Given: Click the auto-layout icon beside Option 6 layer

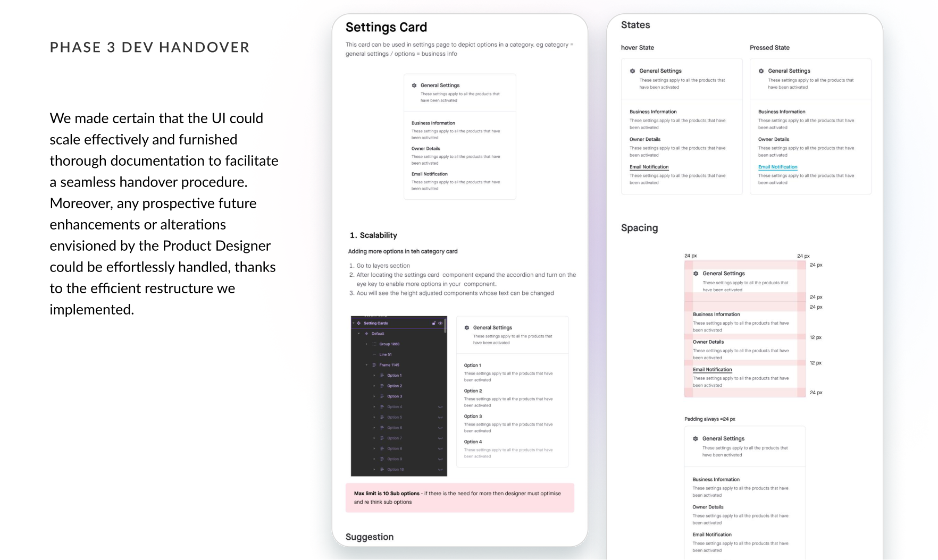Looking at the screenshot, I should (382, 428).
